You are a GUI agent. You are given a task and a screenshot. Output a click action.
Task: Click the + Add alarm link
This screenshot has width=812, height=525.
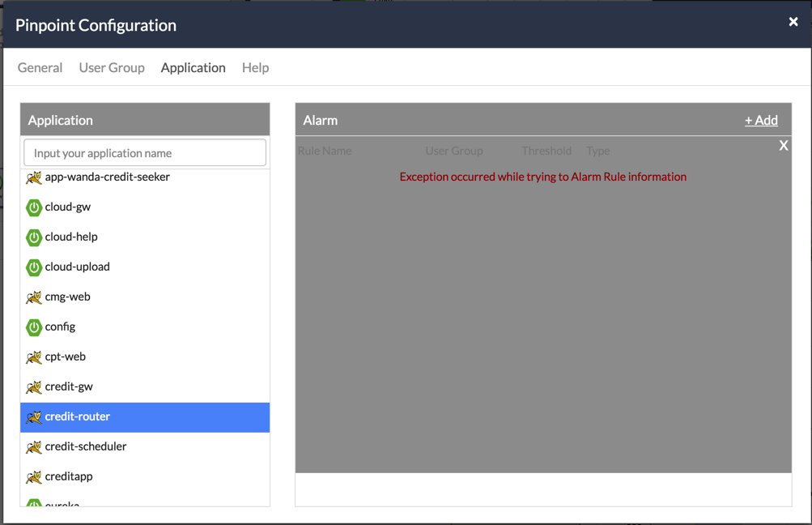click(x=761, y=120)
